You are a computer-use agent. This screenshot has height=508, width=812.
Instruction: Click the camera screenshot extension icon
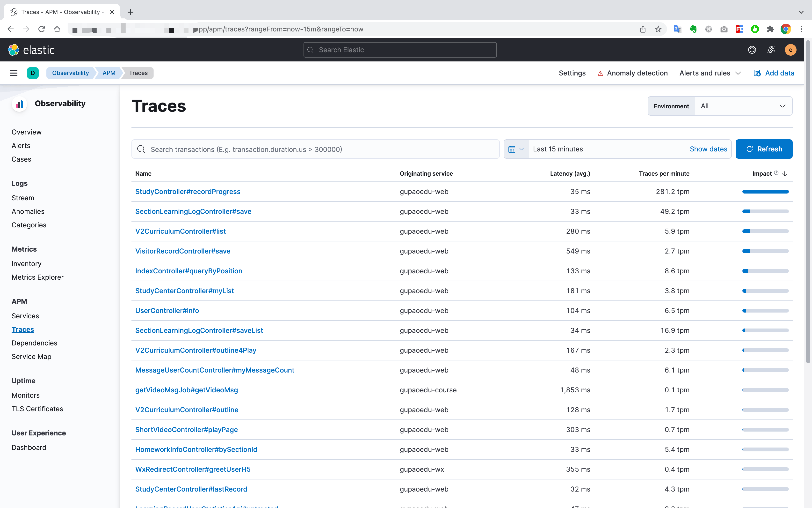coord(724,29)
